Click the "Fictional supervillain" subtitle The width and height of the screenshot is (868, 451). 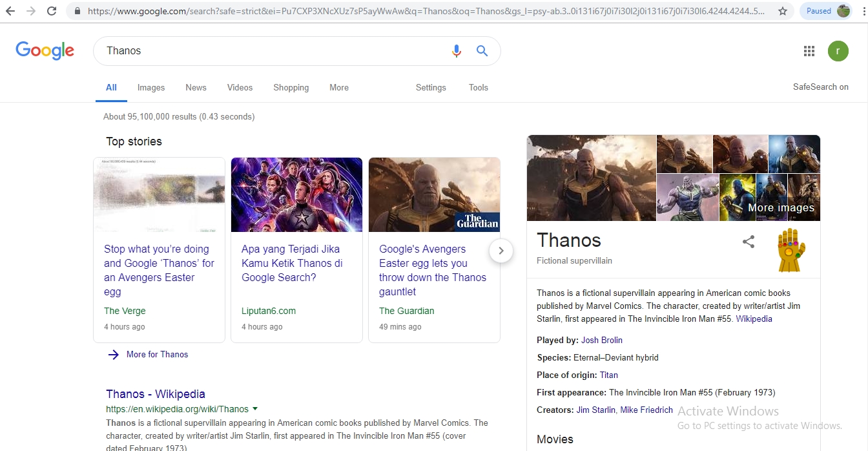[574, 260]
